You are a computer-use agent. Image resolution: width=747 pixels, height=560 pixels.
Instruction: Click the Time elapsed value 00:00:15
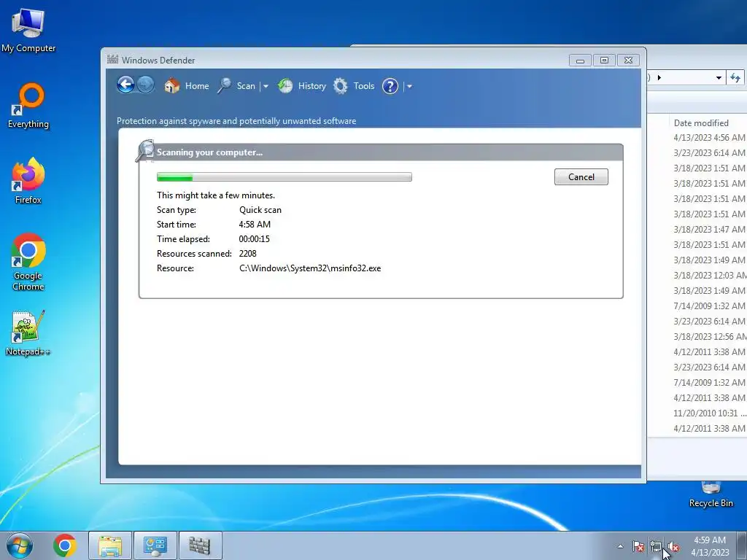click(255, 239)
